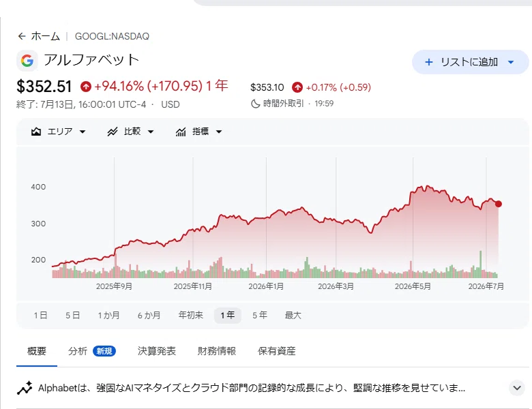This screenshot has width=532, height=409.
Task: Click the red end-point marker on chart
Action: pyautogui.click(x=499, y=204)
